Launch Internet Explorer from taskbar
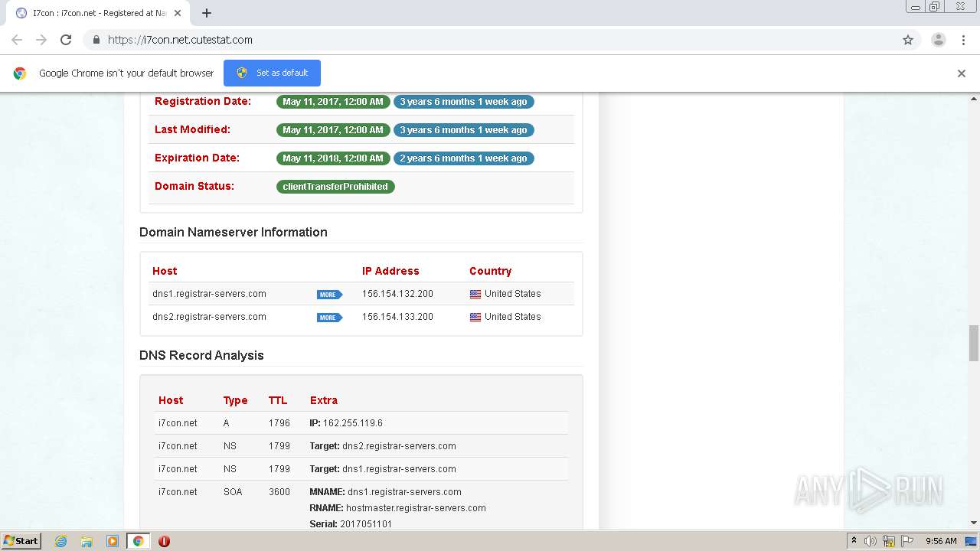 [x=60, y=541]
